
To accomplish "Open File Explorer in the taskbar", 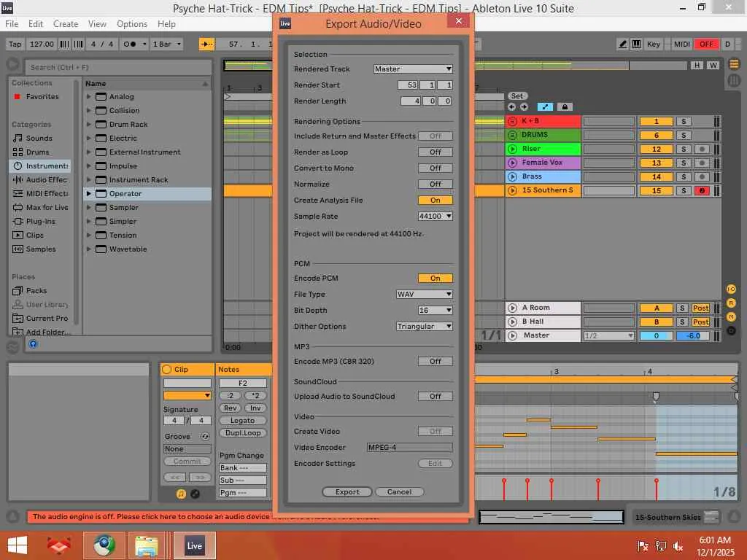I will pyautogui.click(x=146, y=545).
